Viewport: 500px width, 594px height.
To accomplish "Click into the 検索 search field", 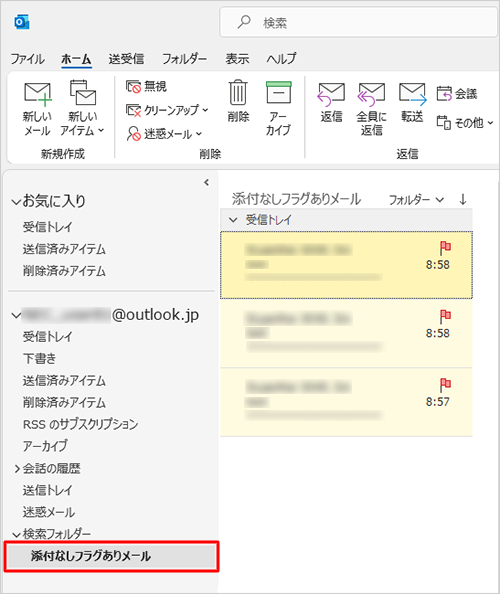I will point(358,23).
